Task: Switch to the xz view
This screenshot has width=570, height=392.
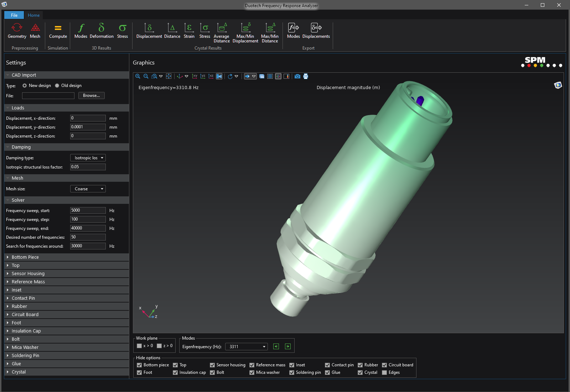Action: click(x=211, y=76)
